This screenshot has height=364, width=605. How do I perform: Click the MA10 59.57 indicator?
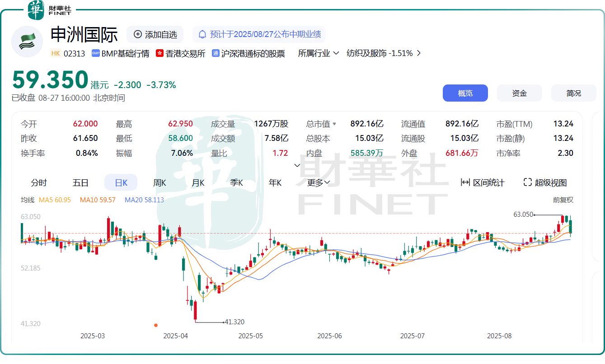[x=98, y=200]
